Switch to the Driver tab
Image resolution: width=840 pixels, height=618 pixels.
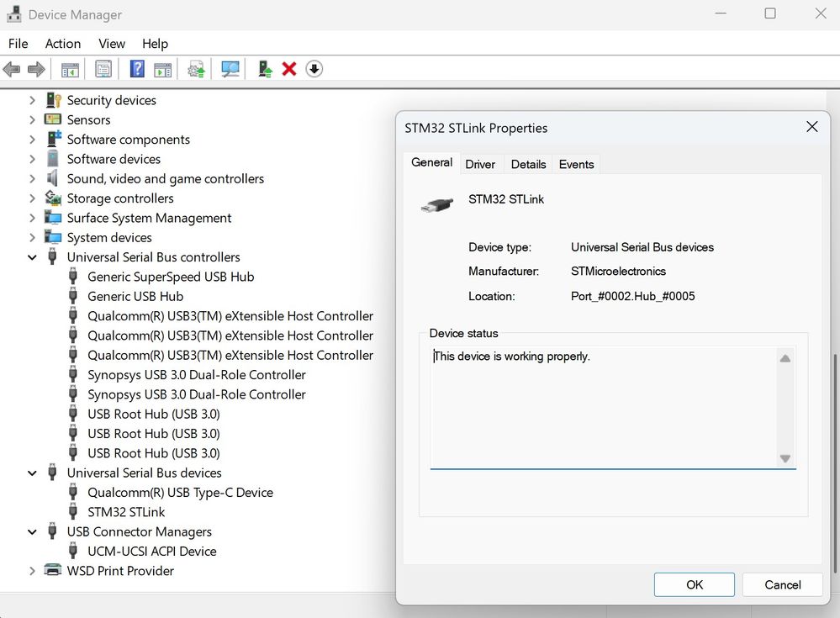point(480,165)
